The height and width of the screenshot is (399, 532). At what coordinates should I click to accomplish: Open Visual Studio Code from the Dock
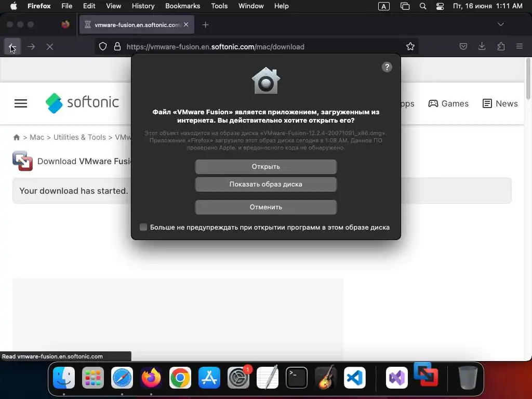coord(355,378)
